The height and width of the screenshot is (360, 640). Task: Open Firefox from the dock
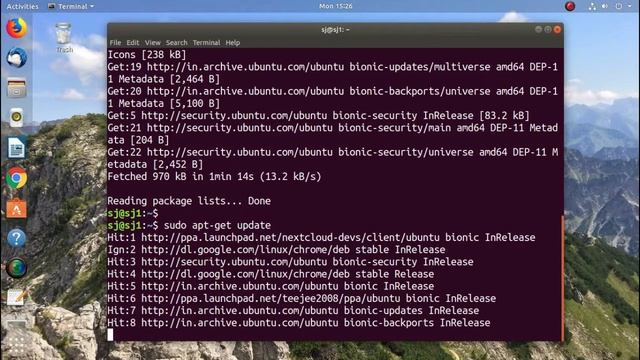16,28
